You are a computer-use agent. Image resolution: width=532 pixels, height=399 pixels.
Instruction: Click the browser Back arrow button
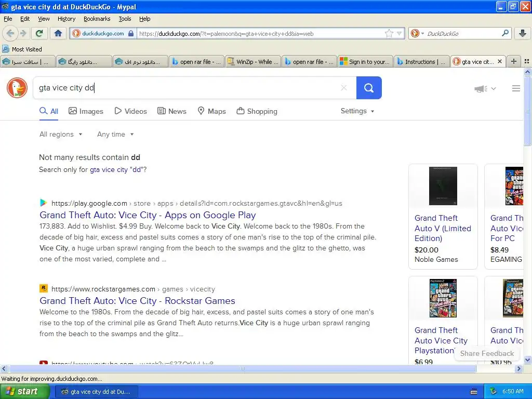click(10, 33)
